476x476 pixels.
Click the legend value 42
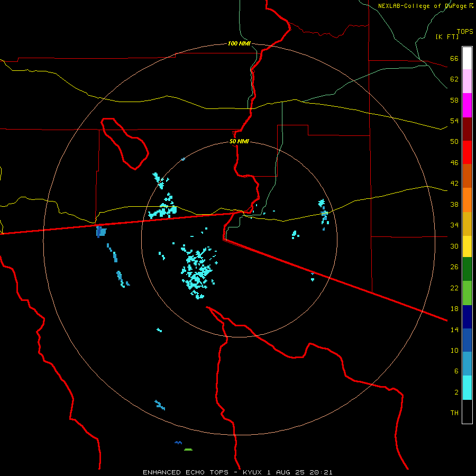coord(454,184)
